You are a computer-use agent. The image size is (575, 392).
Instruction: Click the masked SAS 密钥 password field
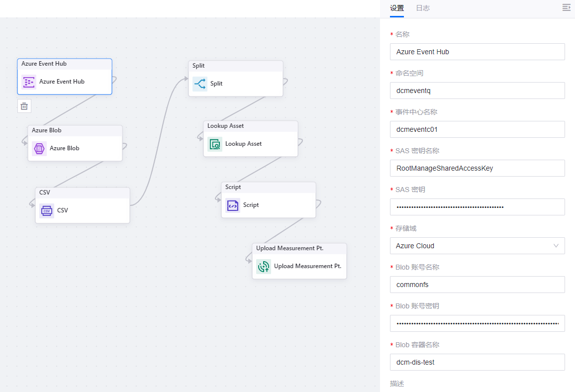point(477,207)
